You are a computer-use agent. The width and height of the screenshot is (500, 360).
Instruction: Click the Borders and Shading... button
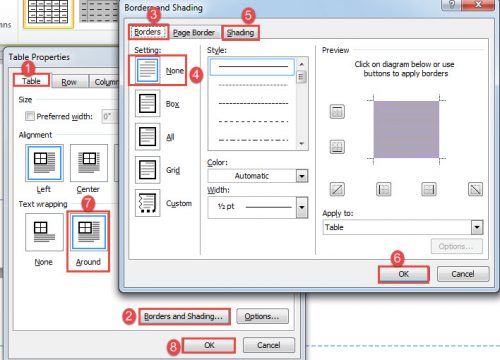tap(184, 316)
